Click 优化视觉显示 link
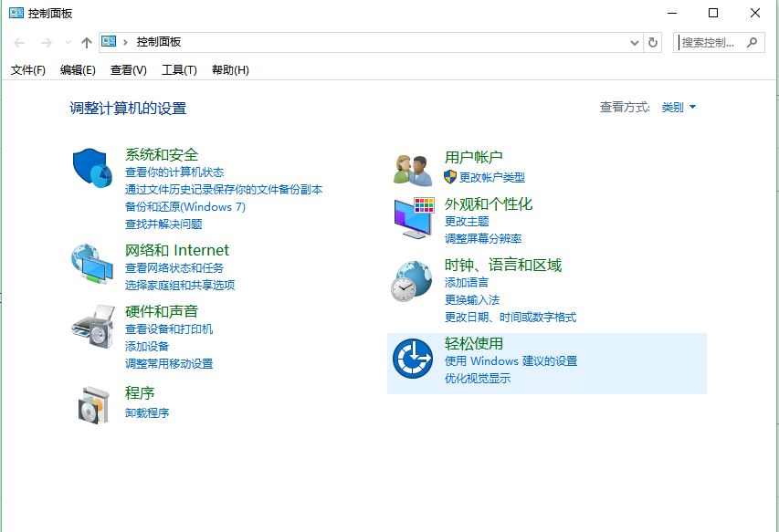The image size is (779, 532). (x=478, y=378)
